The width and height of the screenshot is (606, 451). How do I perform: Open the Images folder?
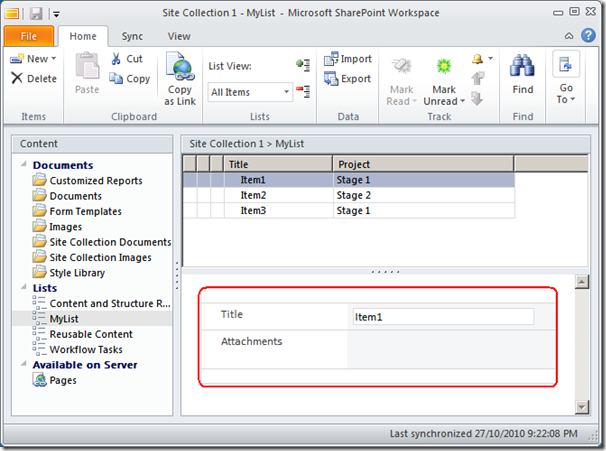(57, 226)
